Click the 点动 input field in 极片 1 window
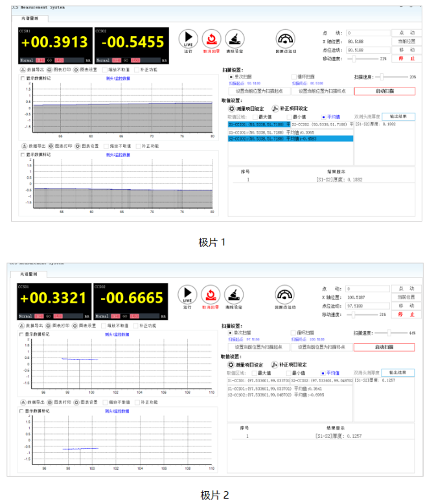This screenshot has width=425, height=504. point(368,33)
